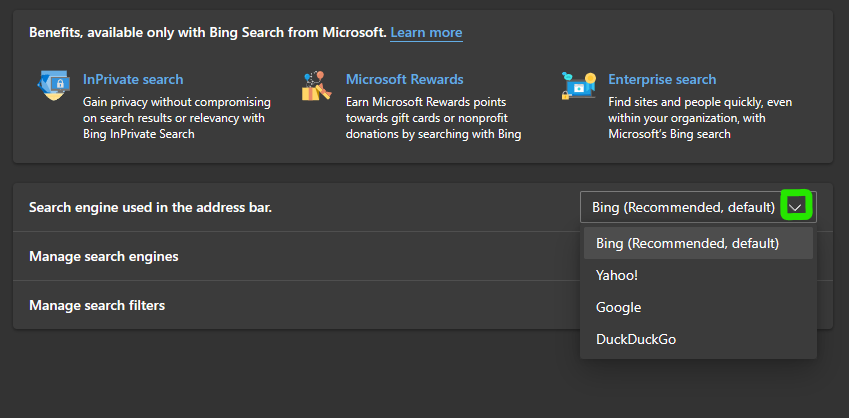Viewport: 849px width, 418px height.
Task: Click the Microsoft Rewards gift icon
Action: [x=316, y=86]
